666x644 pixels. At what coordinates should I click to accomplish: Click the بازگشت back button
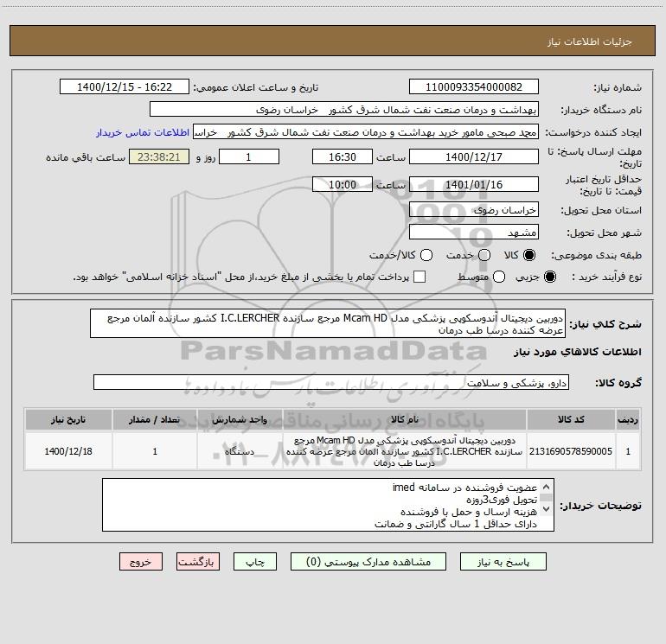coord(198,562)
